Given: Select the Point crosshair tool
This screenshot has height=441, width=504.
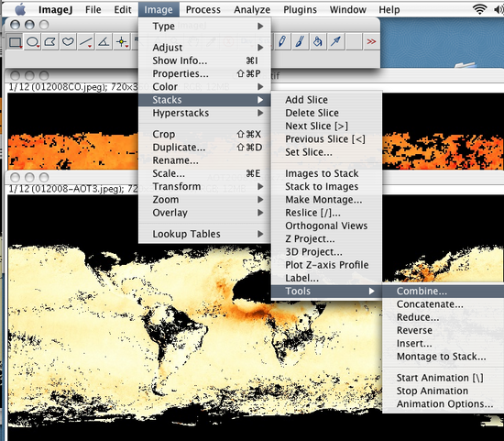Looking at the screenshot, I should pos(122,42).
